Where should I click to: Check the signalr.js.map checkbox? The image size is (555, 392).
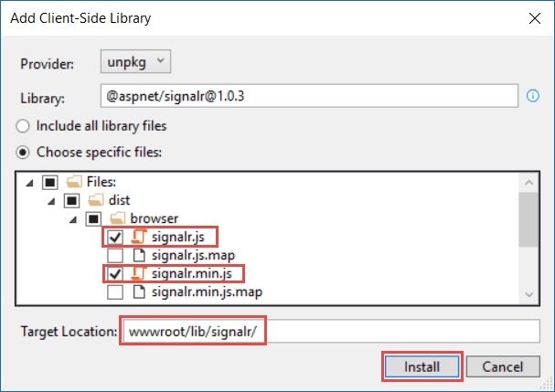pos(115,256)
